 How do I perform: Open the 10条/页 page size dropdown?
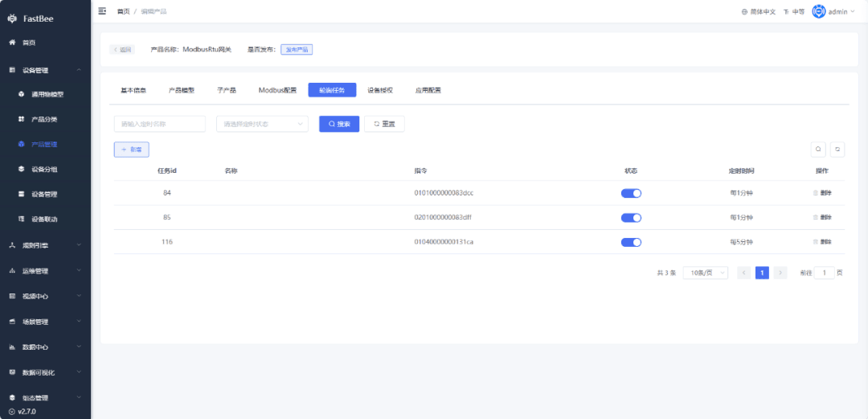coord(706,273)
